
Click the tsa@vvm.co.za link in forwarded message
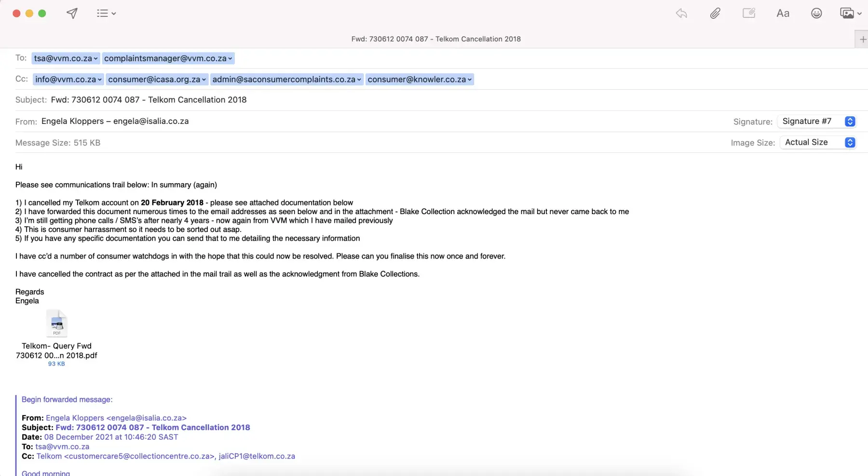coord(62,447)
